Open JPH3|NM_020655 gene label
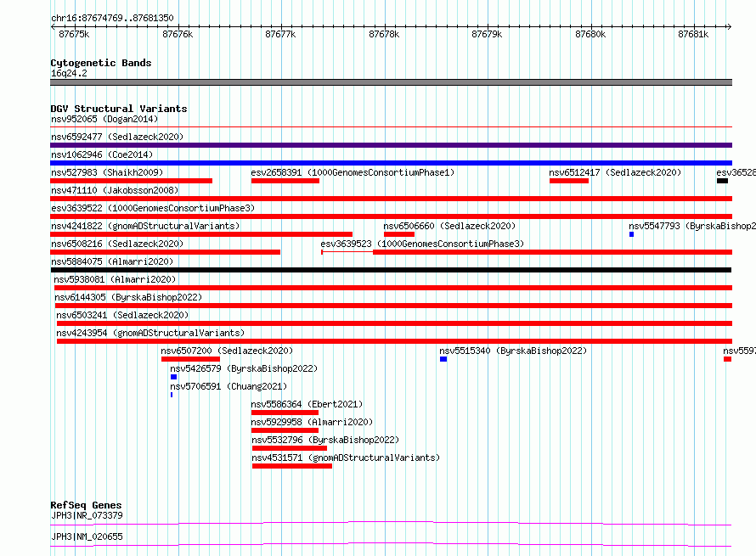756x556 pixels. coord(87,536)
